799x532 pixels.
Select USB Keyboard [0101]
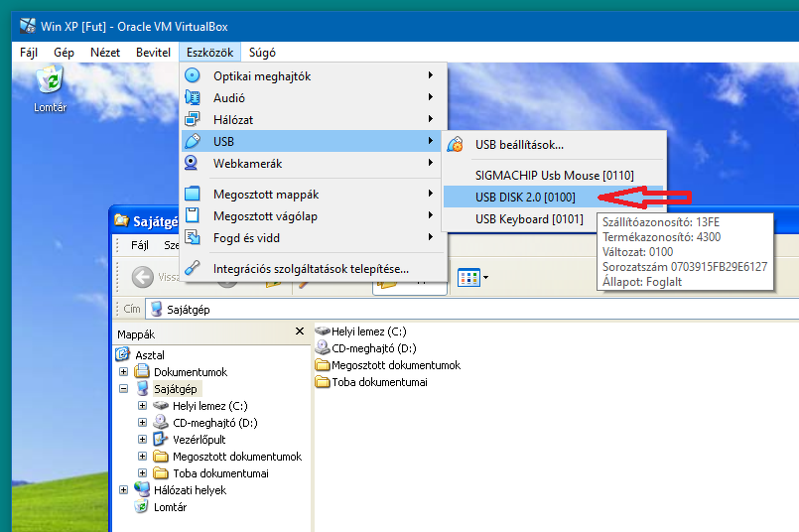(x=529, y=219)
